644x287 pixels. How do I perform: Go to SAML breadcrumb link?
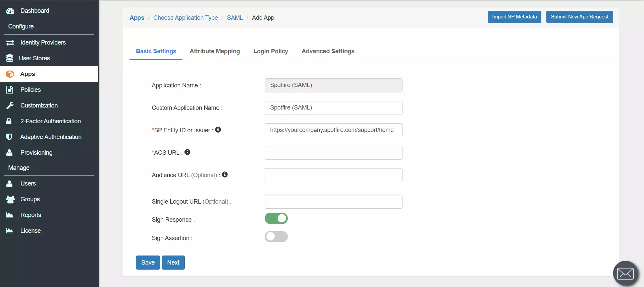(x=235, y=18)
